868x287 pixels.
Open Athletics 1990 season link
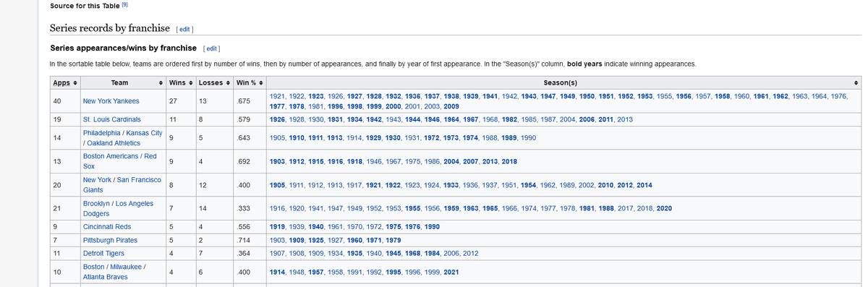click(528, 137)
